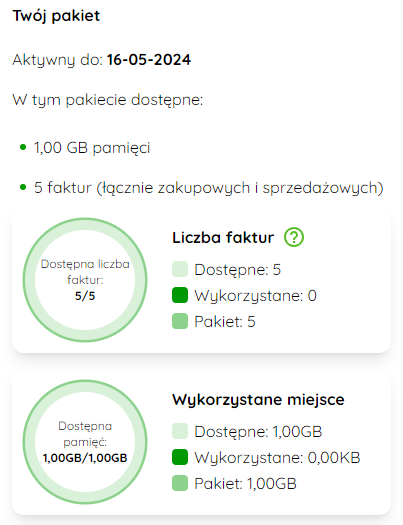Select the 5/5 invoices value text
403x525 pixels.
coord(85,296)
